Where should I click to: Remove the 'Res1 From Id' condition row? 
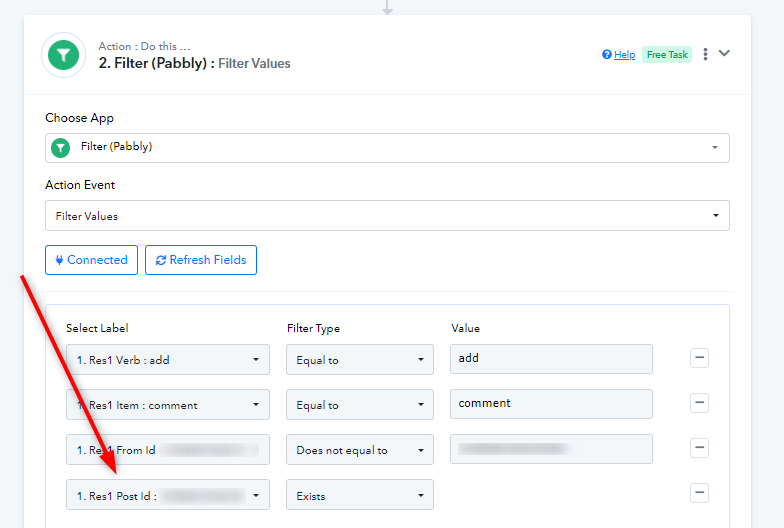point(700,448)
